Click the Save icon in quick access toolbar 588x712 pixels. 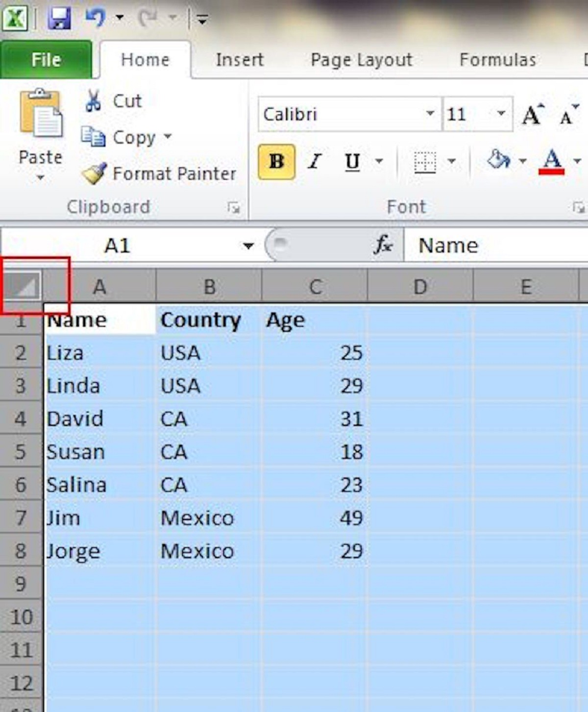tap(59, 19)
